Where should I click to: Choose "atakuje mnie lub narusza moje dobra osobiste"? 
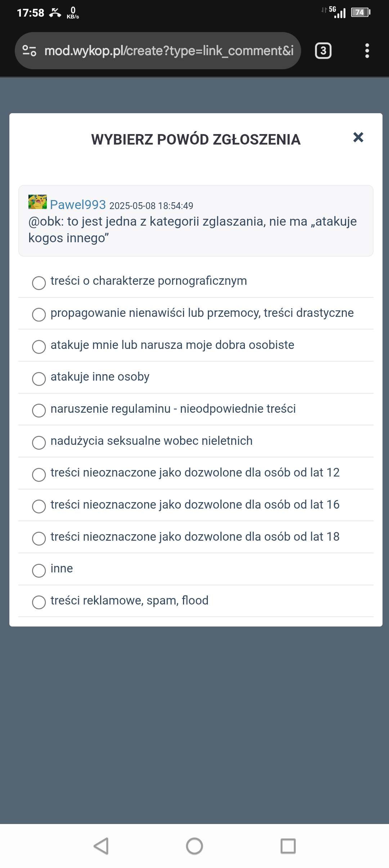[x=39, y=347]
